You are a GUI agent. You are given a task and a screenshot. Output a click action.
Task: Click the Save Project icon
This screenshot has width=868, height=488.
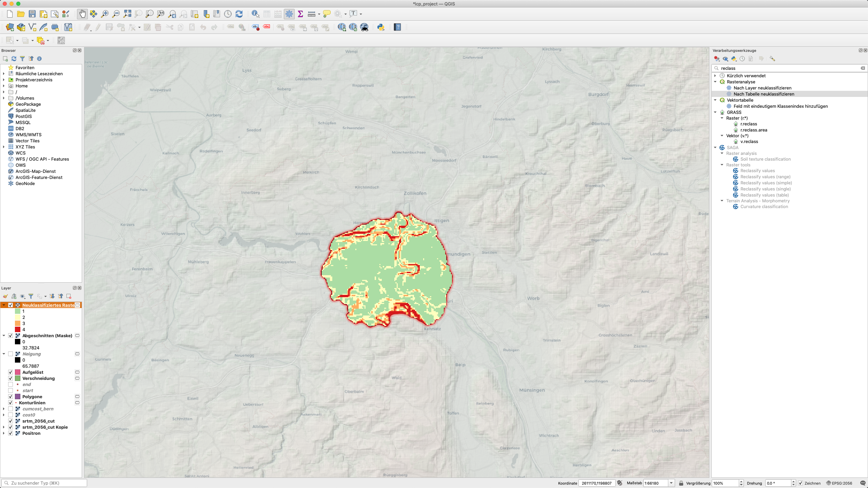(32, 14)
